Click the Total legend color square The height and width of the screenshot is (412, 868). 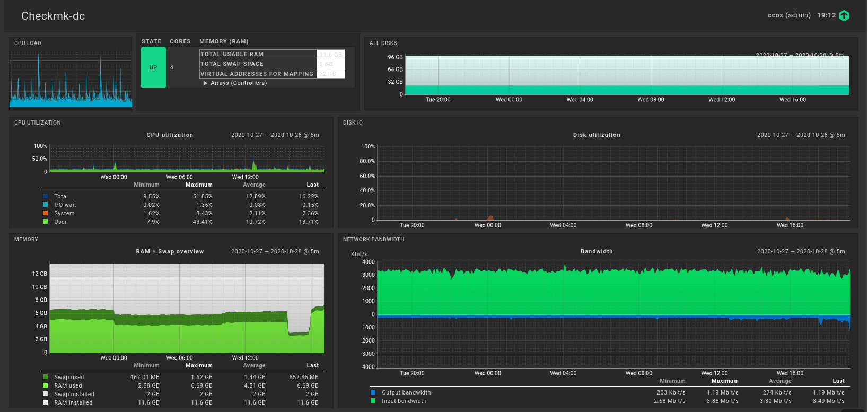coord(46,196)
